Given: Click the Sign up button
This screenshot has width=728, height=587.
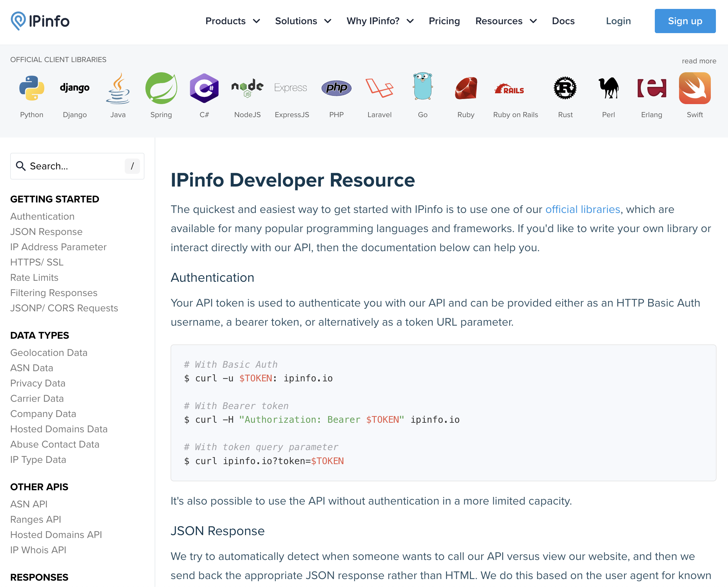Looking at the screenshot, I should pyautogui.click(x=685, y=21).
